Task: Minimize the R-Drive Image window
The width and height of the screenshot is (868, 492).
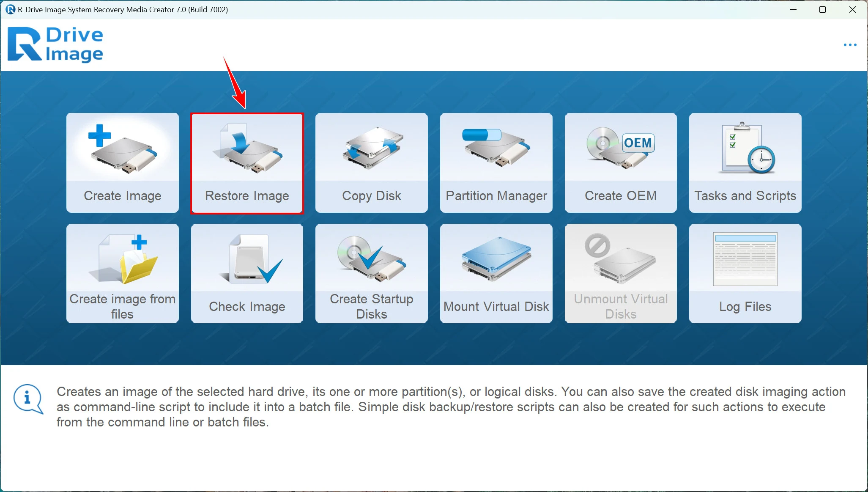Action: click(793, 9)
